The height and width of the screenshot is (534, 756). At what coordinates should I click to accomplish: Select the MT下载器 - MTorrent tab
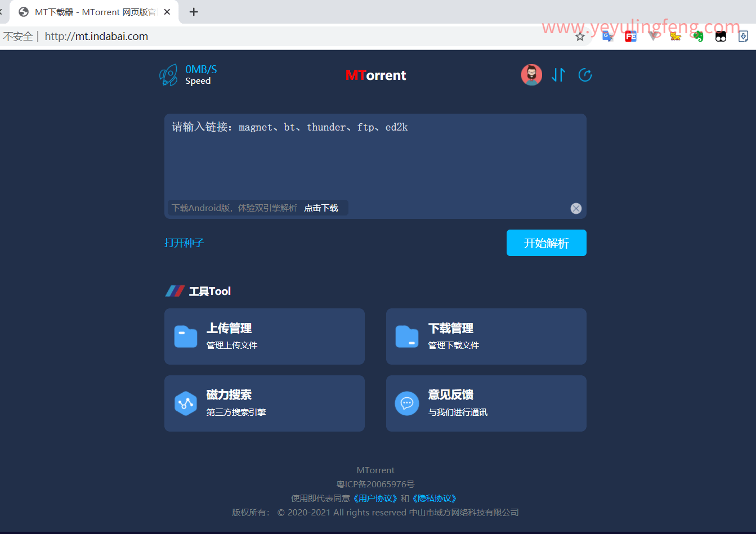coord(95,12)
